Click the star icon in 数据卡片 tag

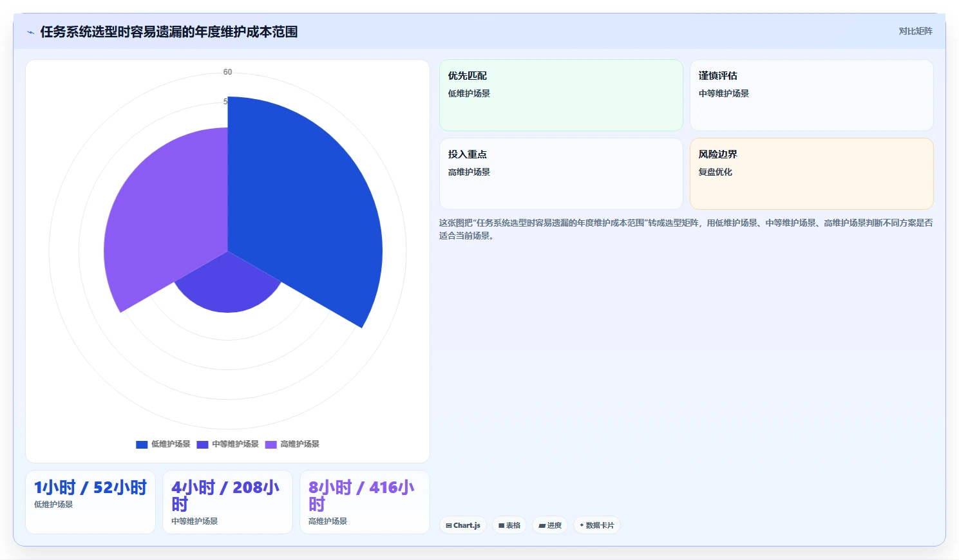[x=582, y=525]
